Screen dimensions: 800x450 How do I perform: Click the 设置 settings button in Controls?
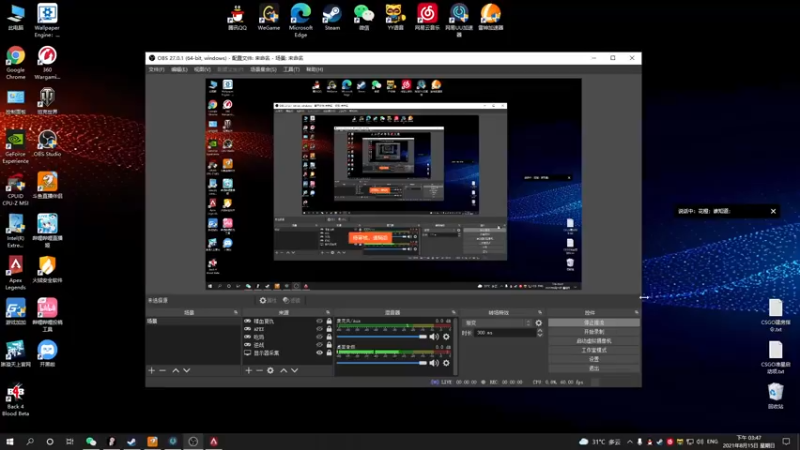(x=594, y=359)
